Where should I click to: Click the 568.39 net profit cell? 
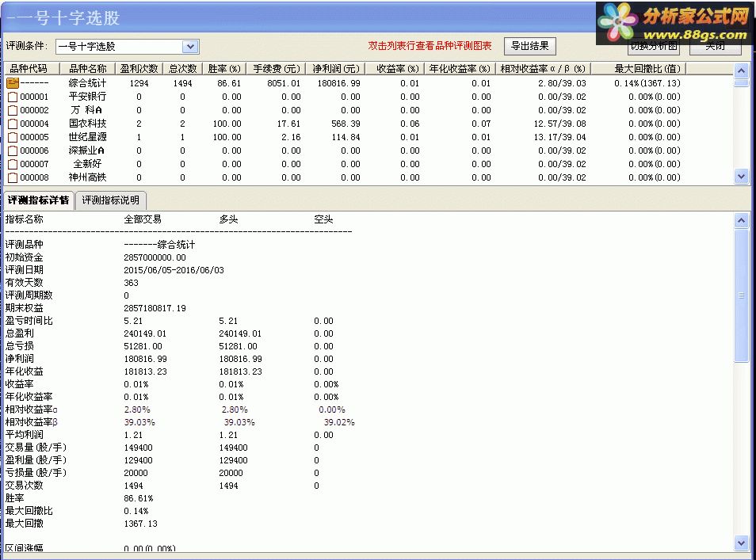click(x=346, y=124)
